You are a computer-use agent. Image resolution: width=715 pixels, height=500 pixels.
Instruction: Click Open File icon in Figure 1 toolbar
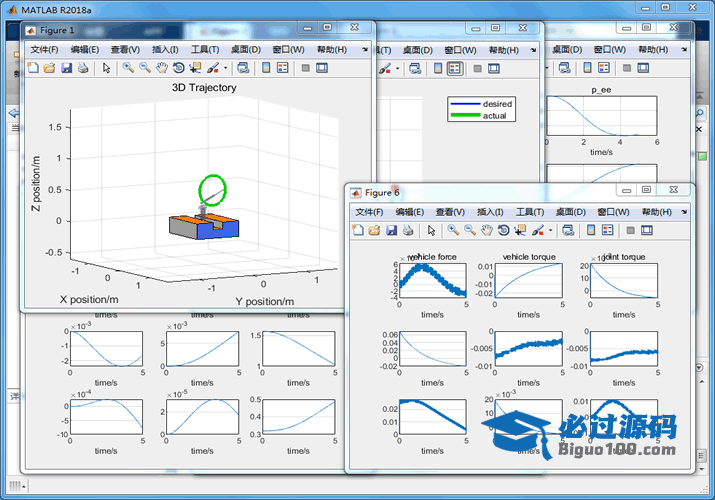point(49,68)
